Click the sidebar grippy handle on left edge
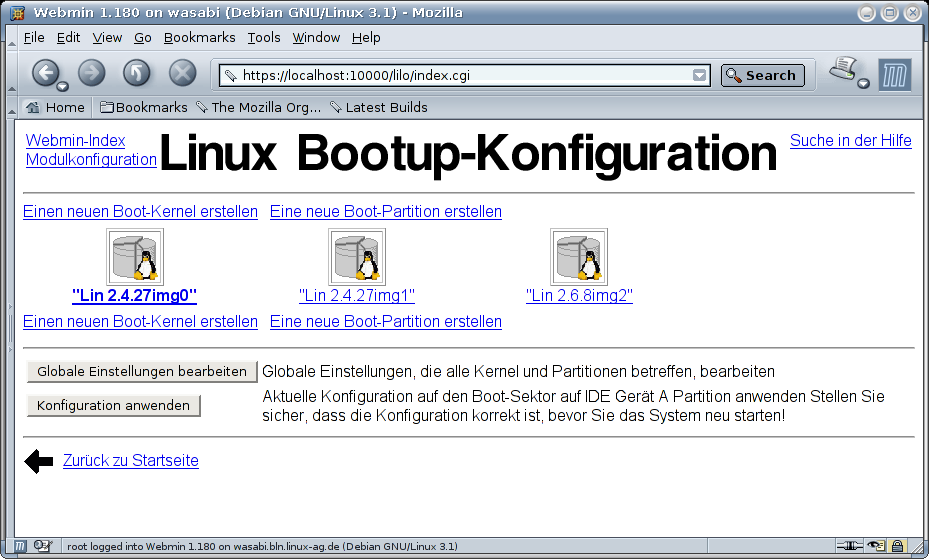Screen dimensions: 929x559 click(10, 327)
